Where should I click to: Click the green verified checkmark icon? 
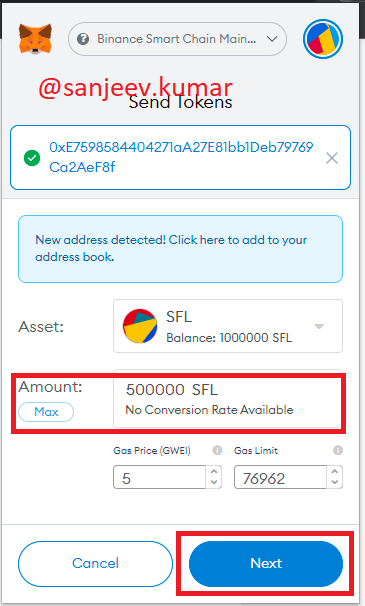click(x=32, y=158)
